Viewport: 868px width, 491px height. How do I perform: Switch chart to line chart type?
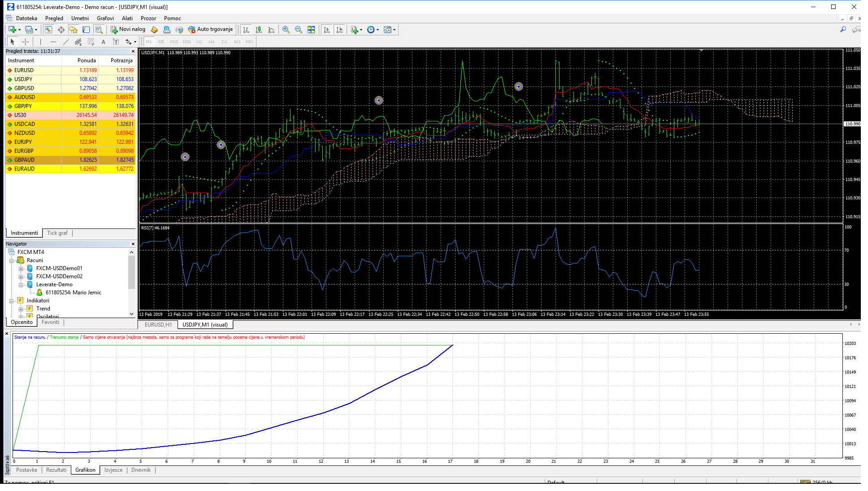click(x=271, y=30)
